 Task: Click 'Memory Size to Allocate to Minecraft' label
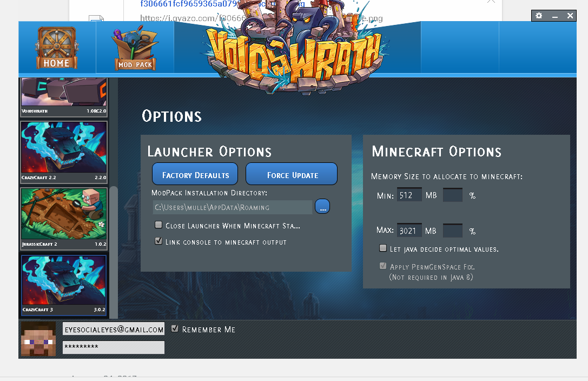point(447,176)
